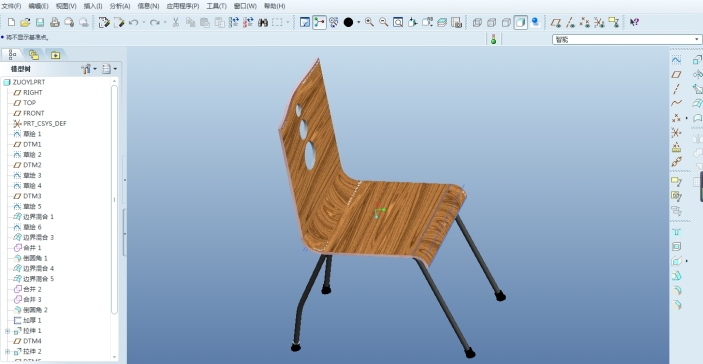
Task: Open the Context help cursor icon
Action: point(634,22)
